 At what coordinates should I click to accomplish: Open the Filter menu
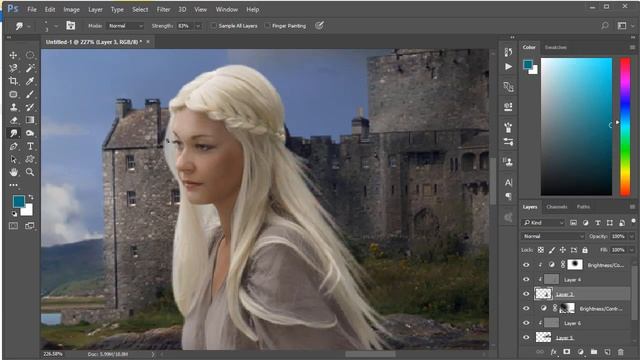tap(163, 9)
